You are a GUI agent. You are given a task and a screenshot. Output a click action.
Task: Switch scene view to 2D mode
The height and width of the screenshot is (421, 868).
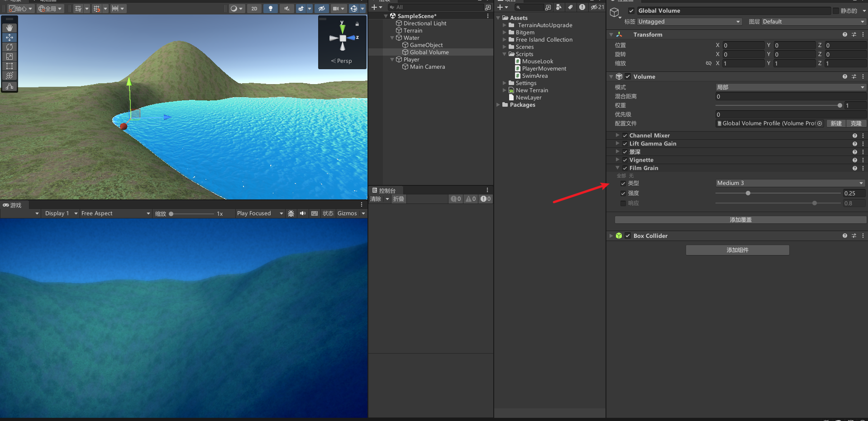tap(254, 9)
